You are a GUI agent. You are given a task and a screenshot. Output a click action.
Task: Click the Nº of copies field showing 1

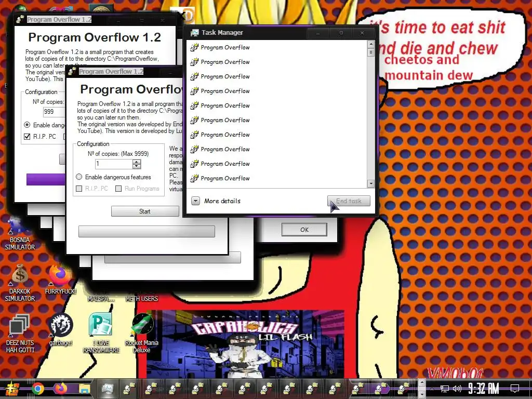[x=114, y=164]
